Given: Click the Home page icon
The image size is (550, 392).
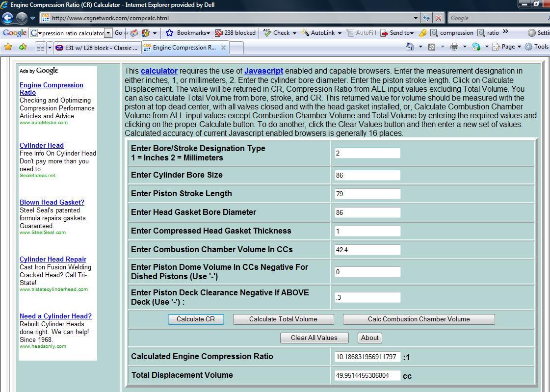Looking at the screenshot, I should coord(410,47).
